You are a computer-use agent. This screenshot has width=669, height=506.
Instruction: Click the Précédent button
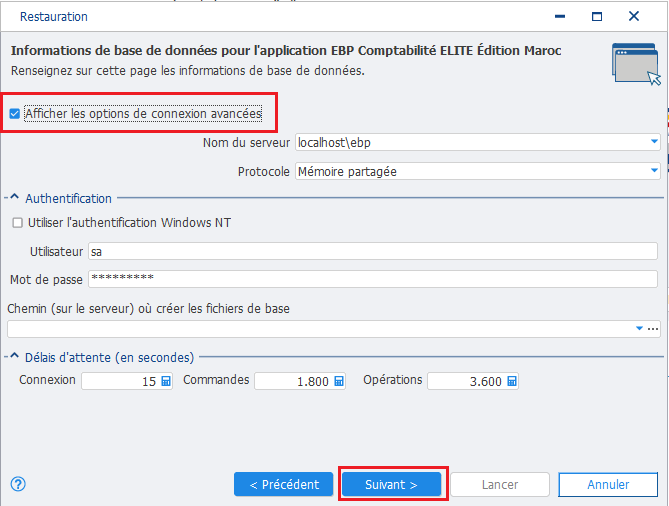(283, 484)
